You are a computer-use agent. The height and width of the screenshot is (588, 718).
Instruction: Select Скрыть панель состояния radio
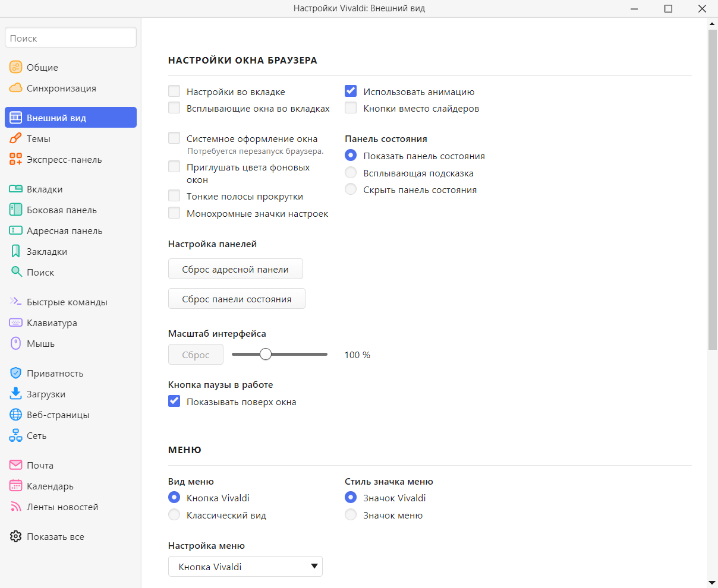point(351,189)
